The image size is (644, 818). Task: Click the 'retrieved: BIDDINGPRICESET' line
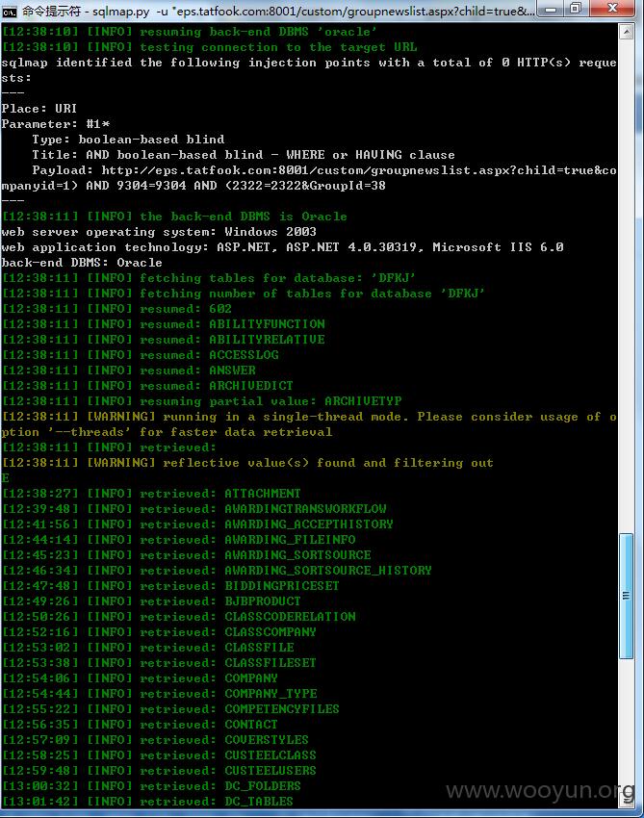[170, 586]
